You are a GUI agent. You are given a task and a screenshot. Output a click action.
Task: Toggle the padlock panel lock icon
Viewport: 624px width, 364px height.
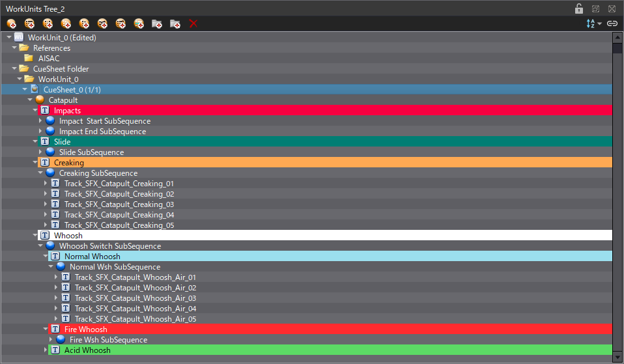point(579,8)
